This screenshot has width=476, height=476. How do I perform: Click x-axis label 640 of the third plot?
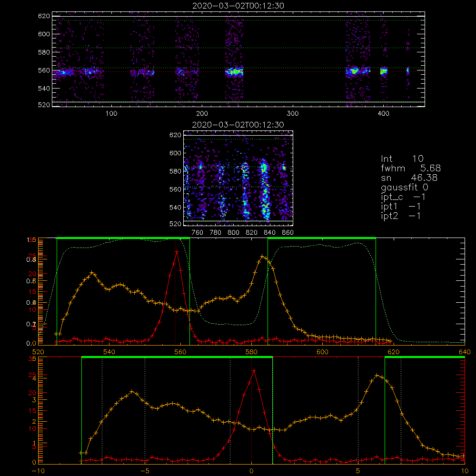point(465,352)
